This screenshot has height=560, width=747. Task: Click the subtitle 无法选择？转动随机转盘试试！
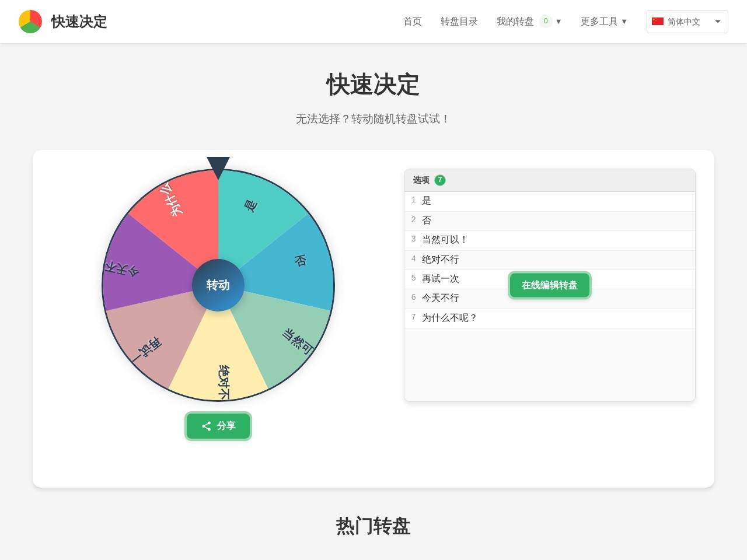point(373,119)
